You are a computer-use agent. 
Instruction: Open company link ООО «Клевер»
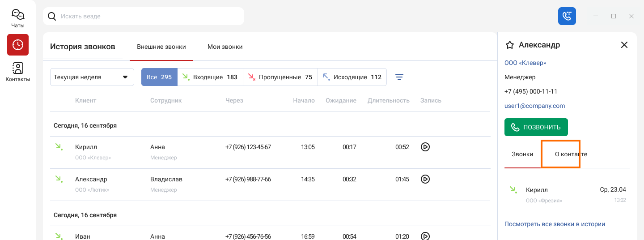[x=525, y=63]
